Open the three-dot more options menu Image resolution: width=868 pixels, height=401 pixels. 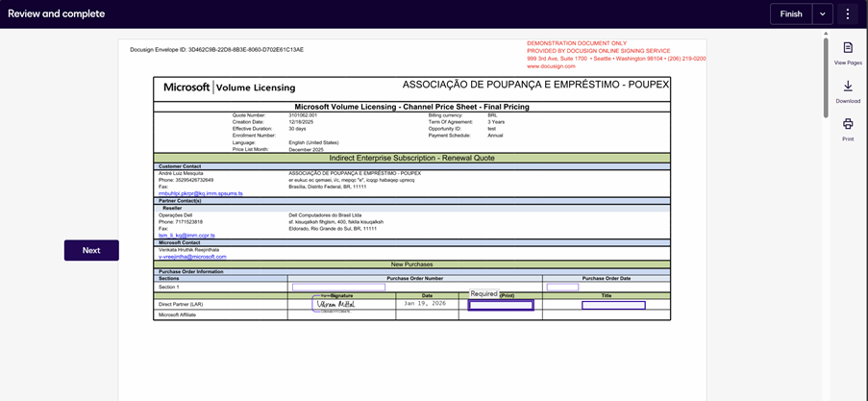click(848, 14)
